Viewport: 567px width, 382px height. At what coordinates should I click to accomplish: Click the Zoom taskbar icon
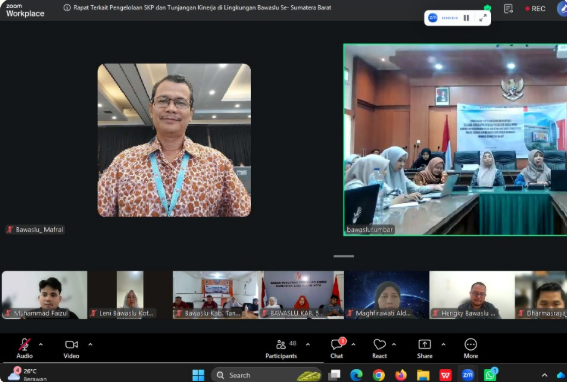click(x=467, y=375)
